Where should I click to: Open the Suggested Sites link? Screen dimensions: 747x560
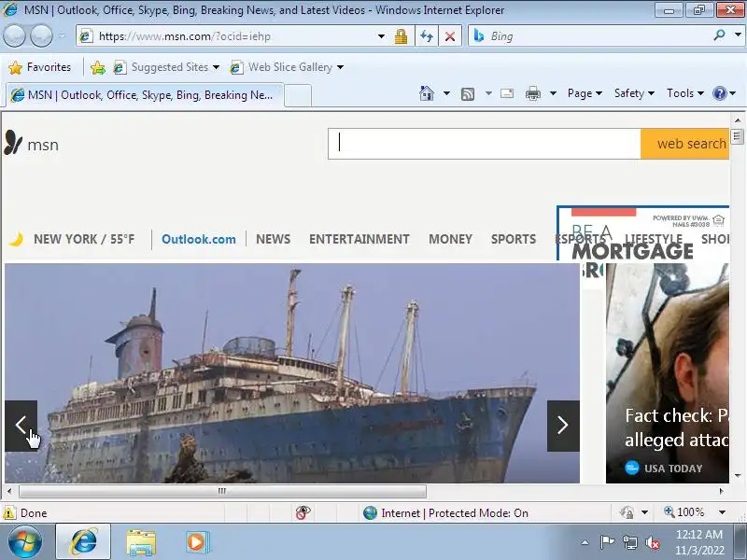click(x=166, y=67)
